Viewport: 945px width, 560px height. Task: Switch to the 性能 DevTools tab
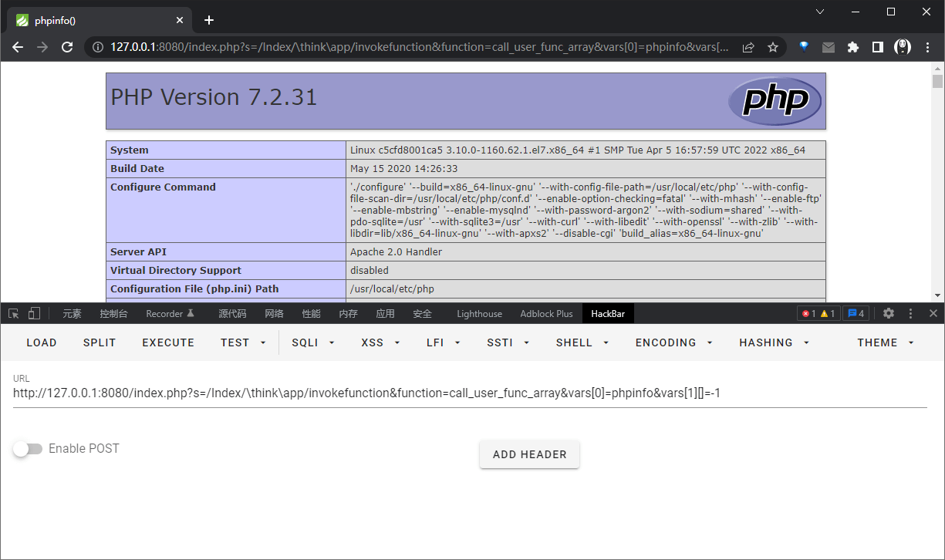coord(311,313)
